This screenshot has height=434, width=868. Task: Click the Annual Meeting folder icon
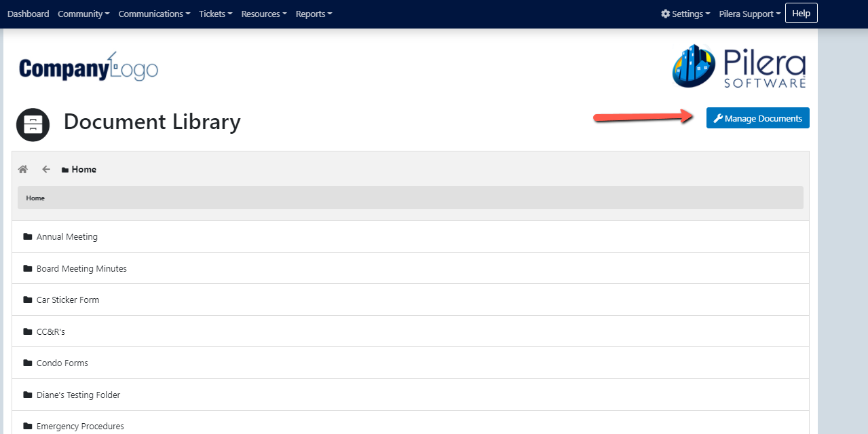click(28, 236)
